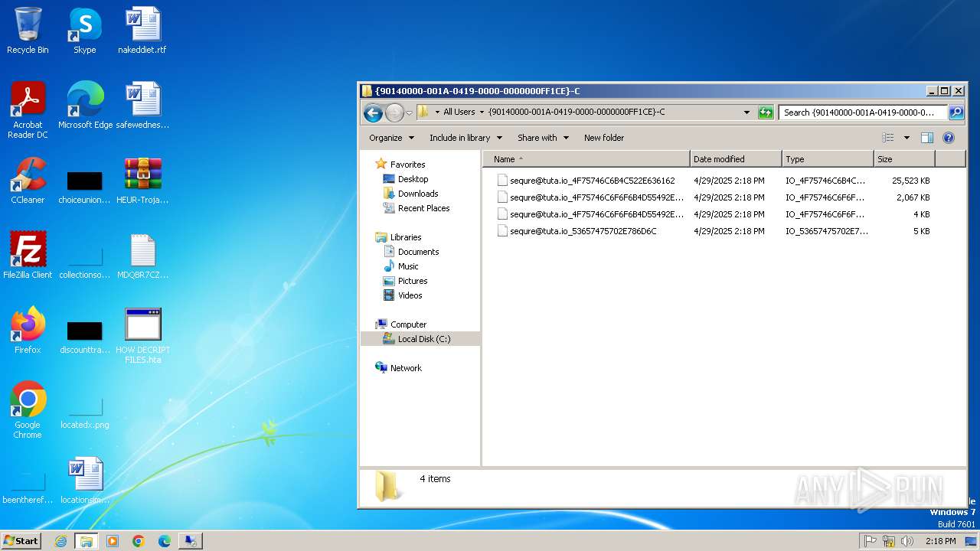Click the folder search input field
The height and width of the screenshot is (551, 980).
(x=864, y=112)
